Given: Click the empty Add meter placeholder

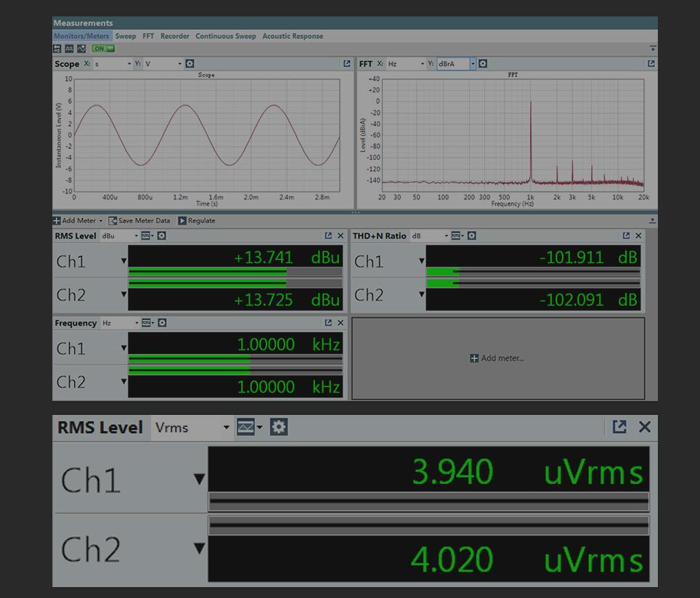Looking at the screenshot, I should click(497, 358).
